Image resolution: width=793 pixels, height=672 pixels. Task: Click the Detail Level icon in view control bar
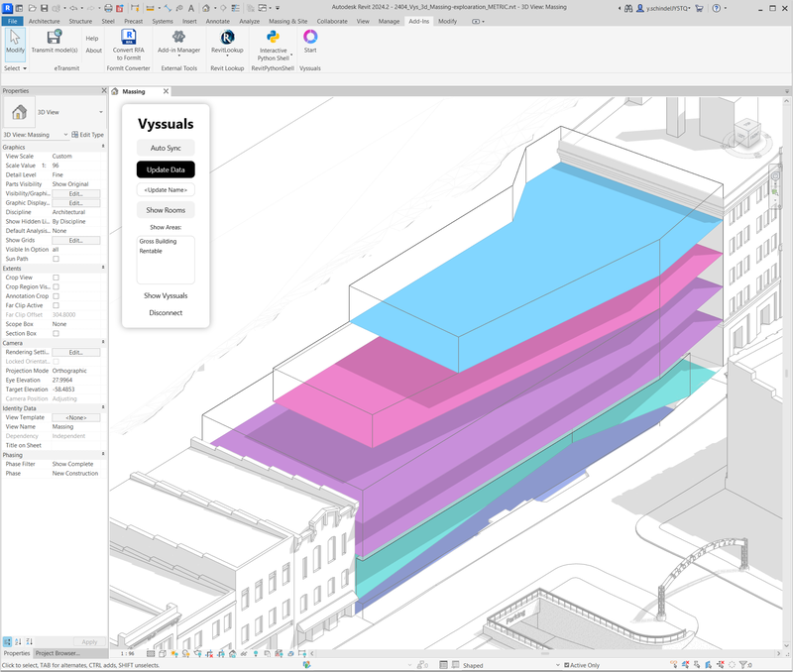pyautogui.click(x=151, y=654)
